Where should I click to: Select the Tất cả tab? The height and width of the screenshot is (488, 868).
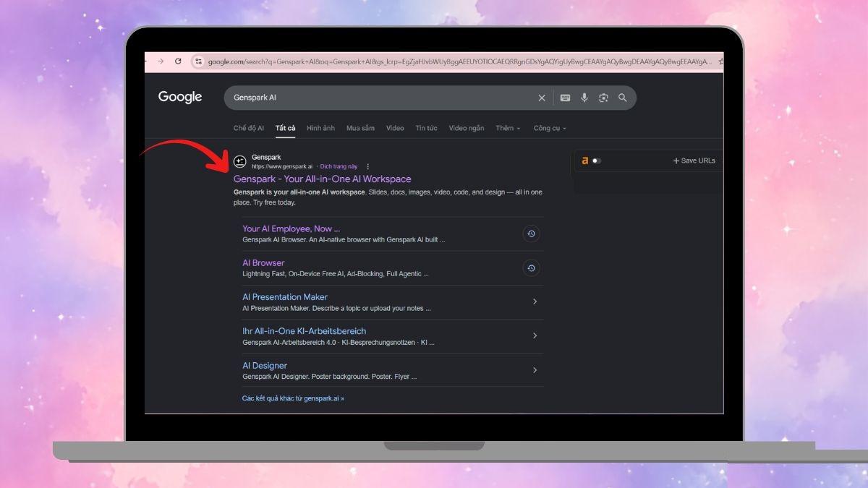coord(286,128)
